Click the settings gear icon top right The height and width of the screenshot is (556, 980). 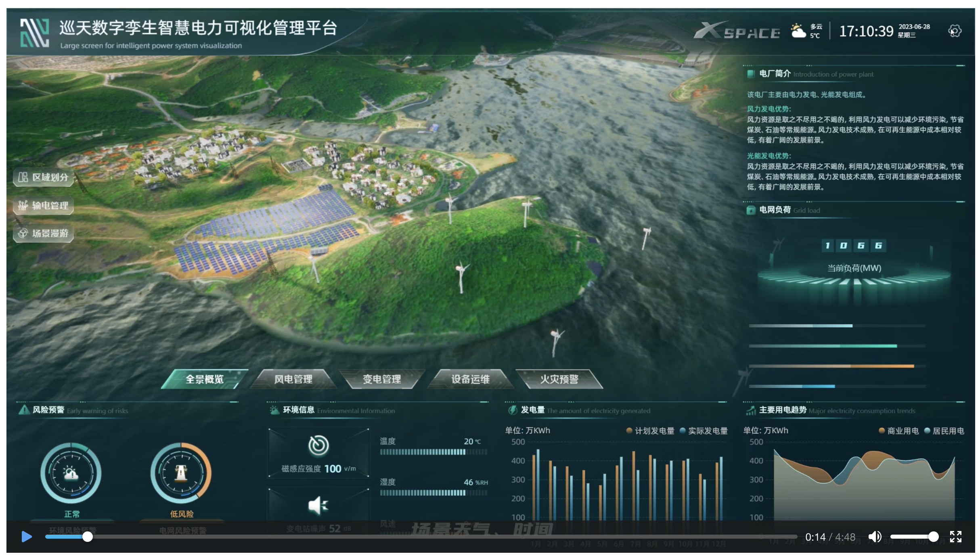click(x=955, y=31)
